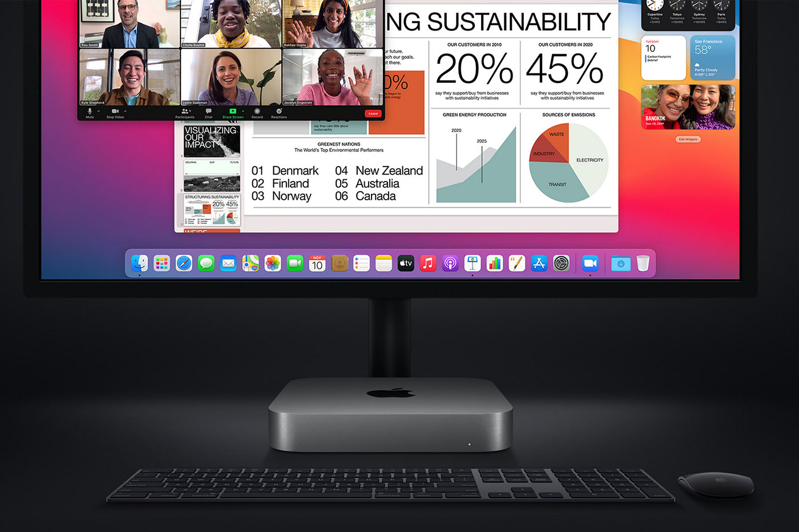Click the Sydney world clock
Screen dimensions: 799x532
699,11
